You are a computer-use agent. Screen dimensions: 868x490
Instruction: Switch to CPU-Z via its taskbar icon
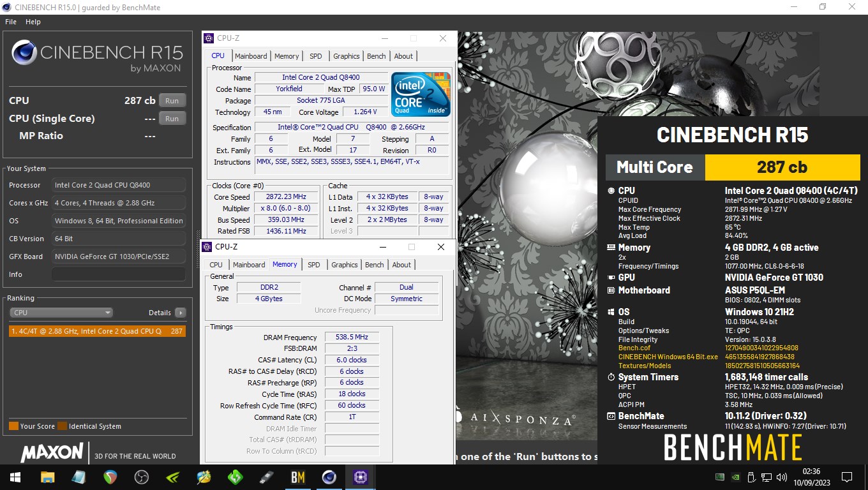[361, 477]
